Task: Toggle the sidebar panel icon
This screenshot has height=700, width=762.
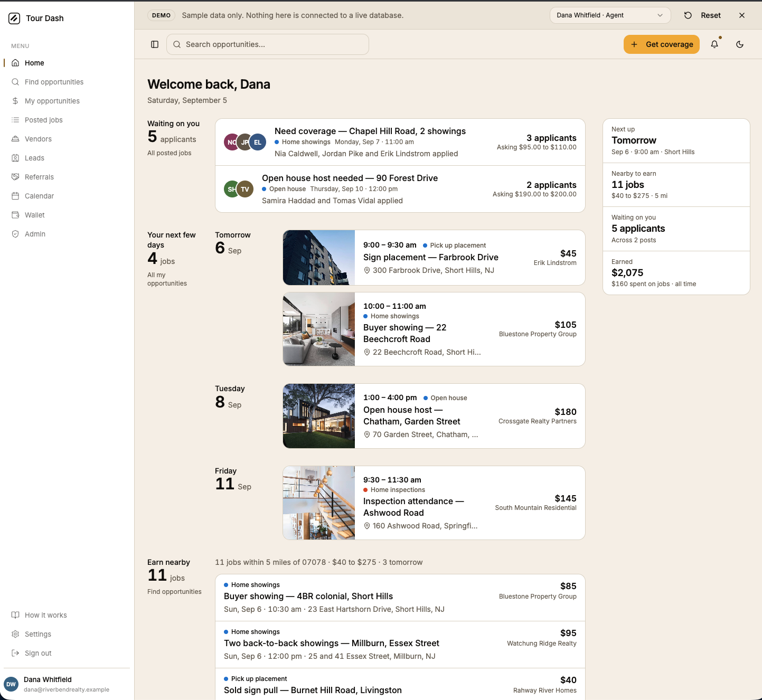Action: [155, 44]
